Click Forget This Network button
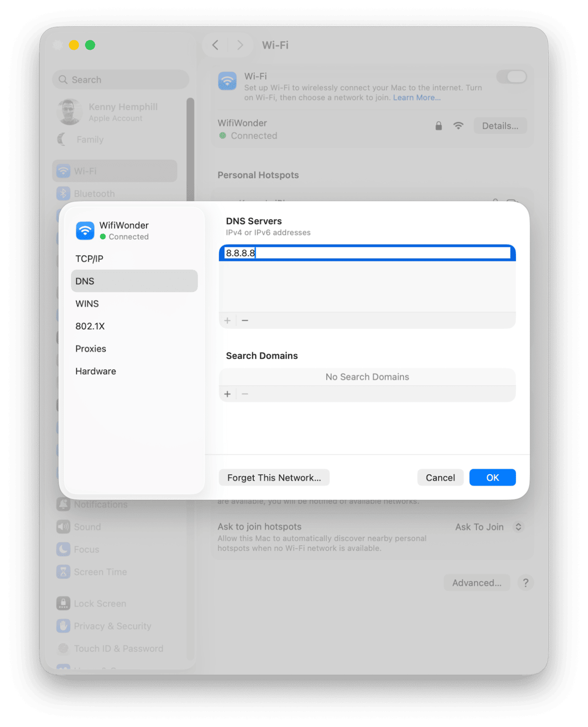 click(x=274, y=478)
